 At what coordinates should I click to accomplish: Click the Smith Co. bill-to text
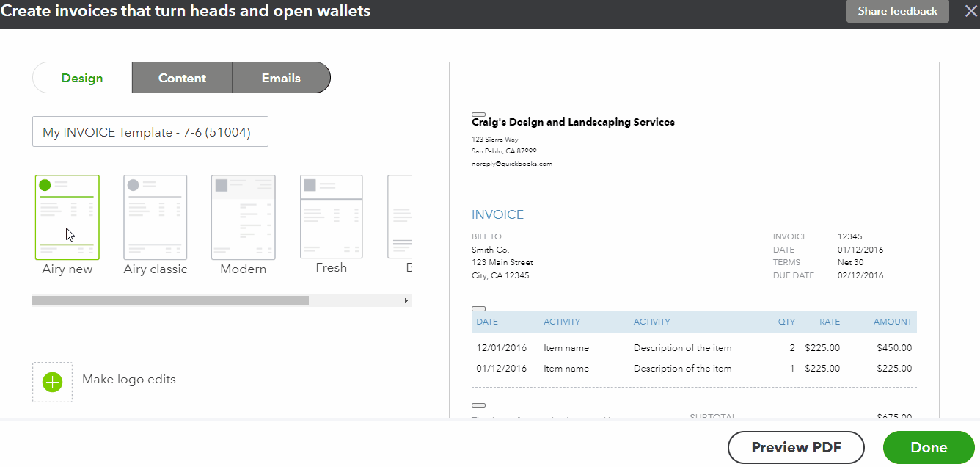[490, 250]
